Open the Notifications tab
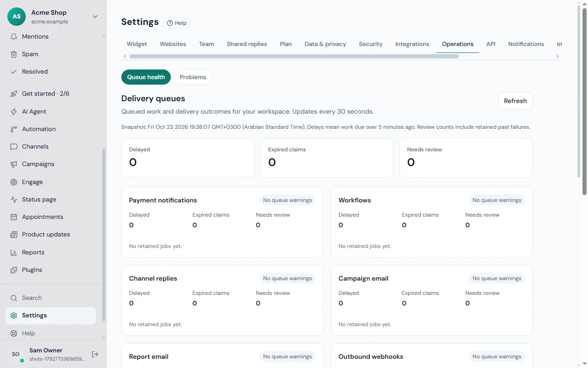The image size is (588, 368). (x=526, y=44)
